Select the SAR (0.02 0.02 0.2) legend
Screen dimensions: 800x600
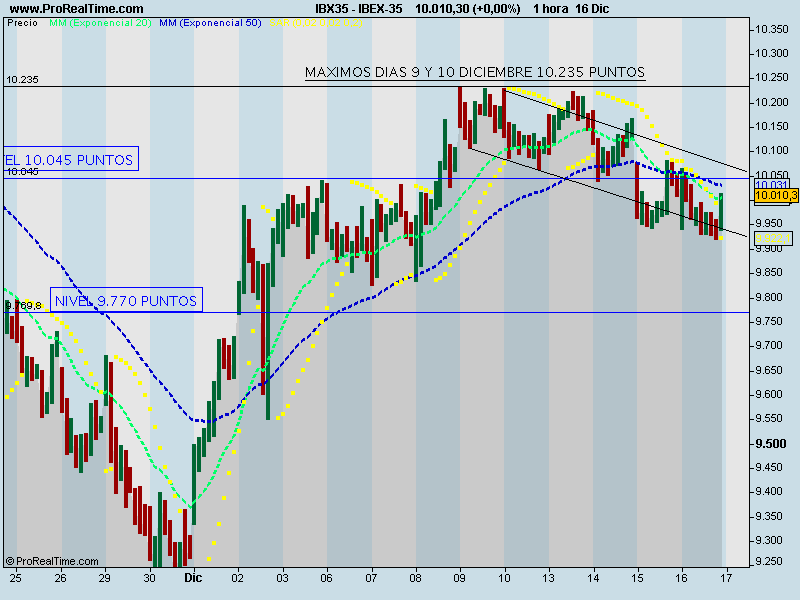(316, 23)
